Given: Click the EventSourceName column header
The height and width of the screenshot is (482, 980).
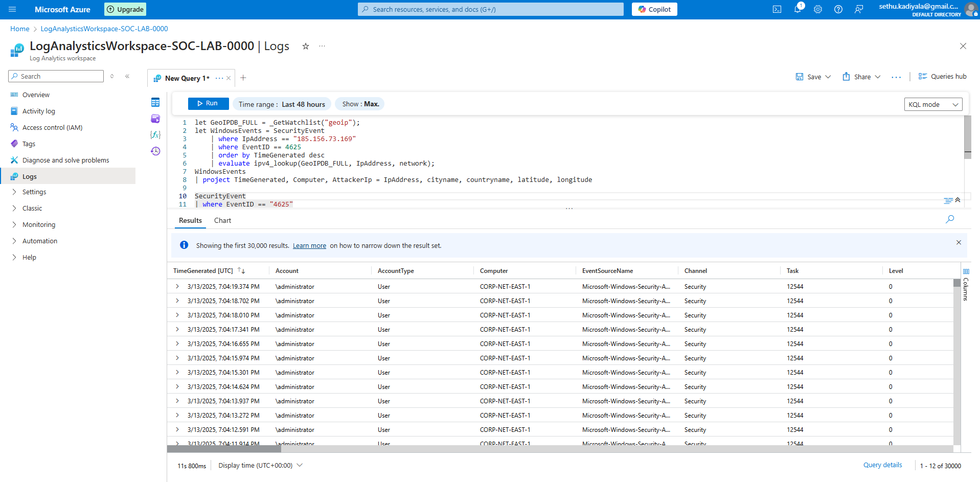Looking at the screenshot, I should click(x=607, y=271).
